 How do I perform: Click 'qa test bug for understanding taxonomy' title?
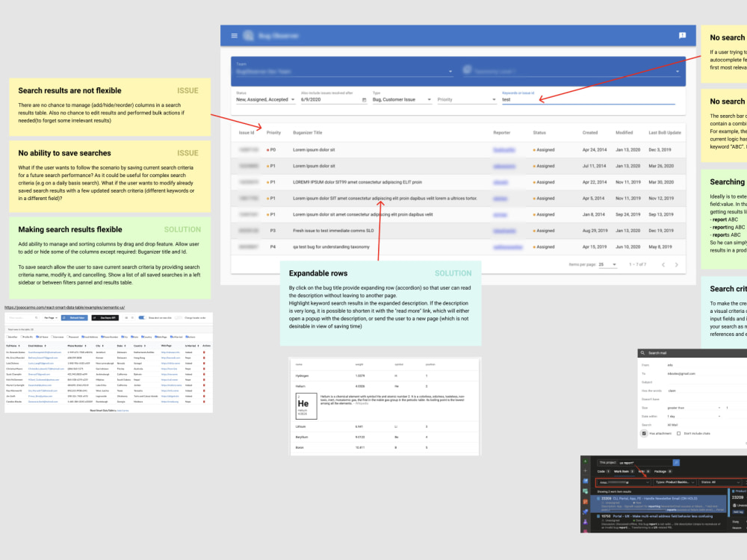click(331, 247)
